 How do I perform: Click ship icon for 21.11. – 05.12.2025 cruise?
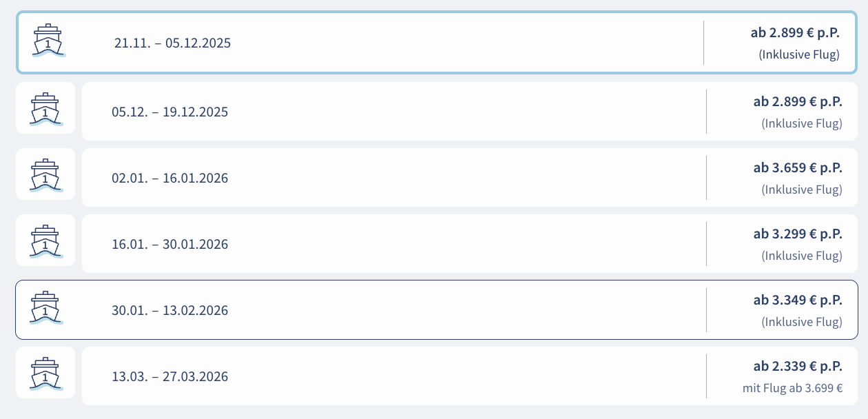point(48,41)
